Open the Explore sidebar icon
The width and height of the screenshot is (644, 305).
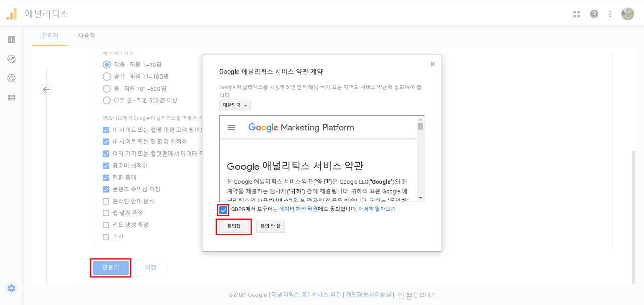point(11,59)
